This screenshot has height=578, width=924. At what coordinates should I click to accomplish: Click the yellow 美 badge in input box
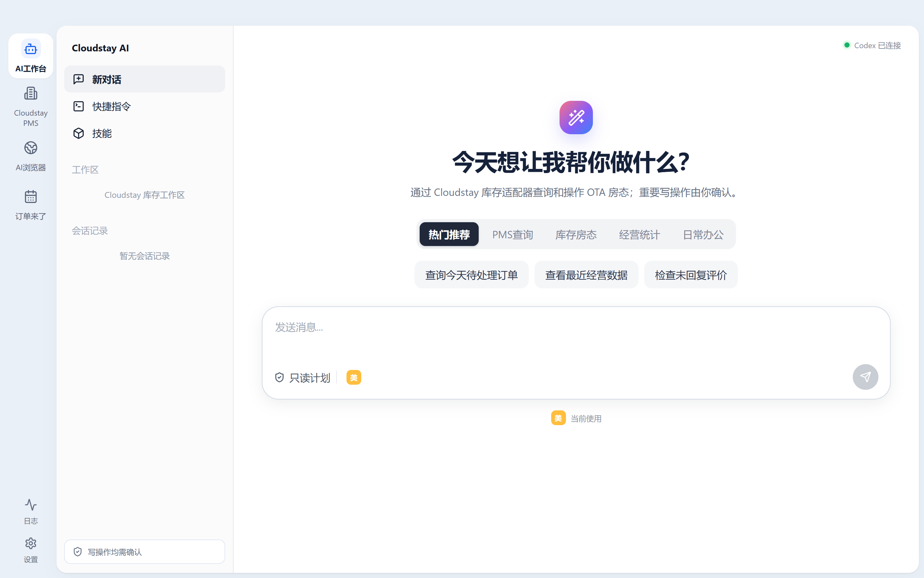[354, 378]
